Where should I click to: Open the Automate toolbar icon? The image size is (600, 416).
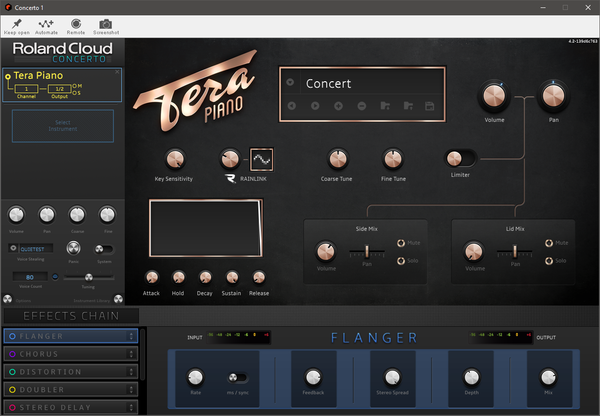(46, 24)
